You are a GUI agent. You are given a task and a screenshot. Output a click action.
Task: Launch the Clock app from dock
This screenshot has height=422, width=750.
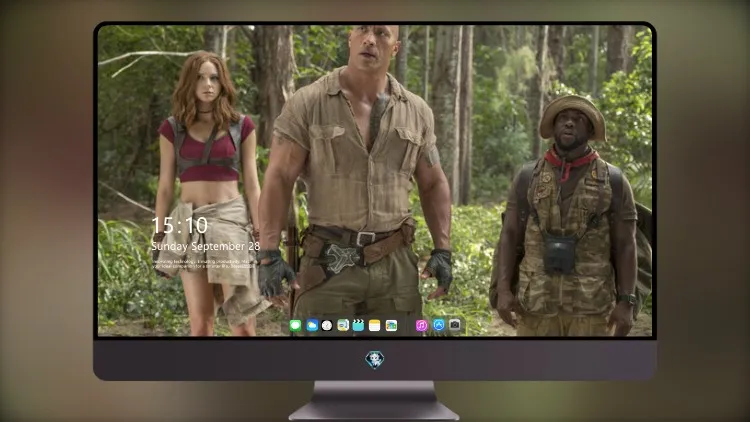point(327,326)
